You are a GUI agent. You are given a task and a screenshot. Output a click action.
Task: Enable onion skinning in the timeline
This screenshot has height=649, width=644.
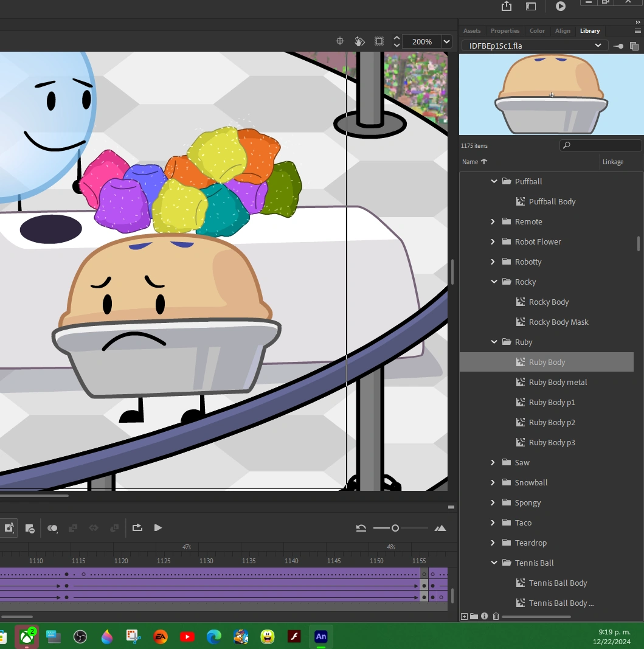pos(52,528)
